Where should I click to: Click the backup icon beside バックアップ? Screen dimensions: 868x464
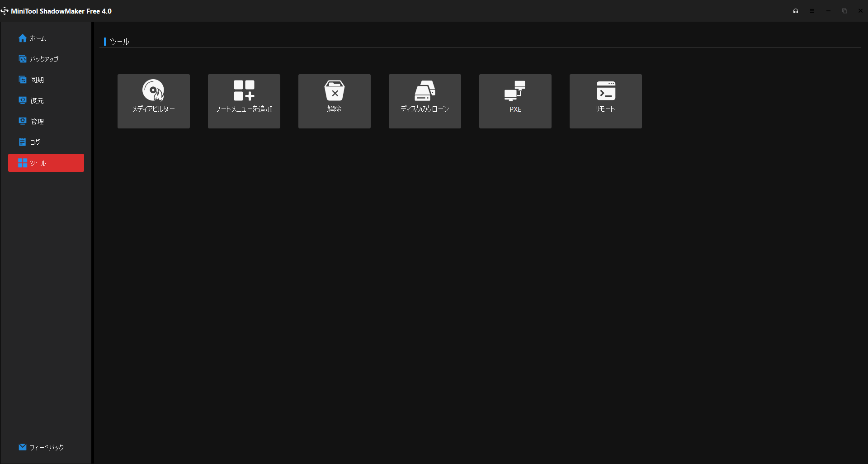[x=23, y=59]
